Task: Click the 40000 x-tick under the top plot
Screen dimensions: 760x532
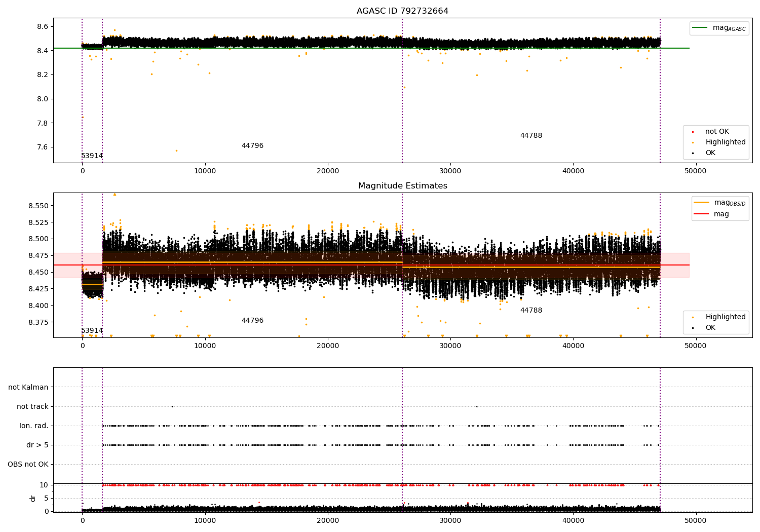Action: (x=573, y=171)
